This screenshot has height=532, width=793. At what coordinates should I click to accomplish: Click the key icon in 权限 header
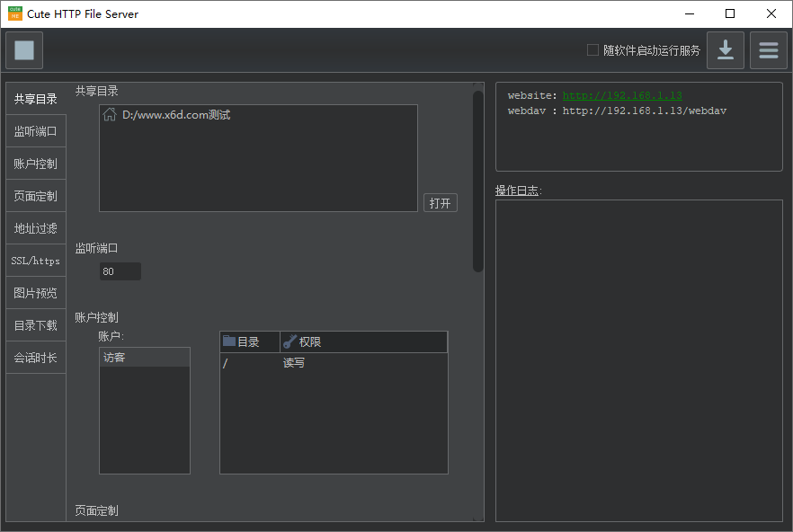[290, 341]
